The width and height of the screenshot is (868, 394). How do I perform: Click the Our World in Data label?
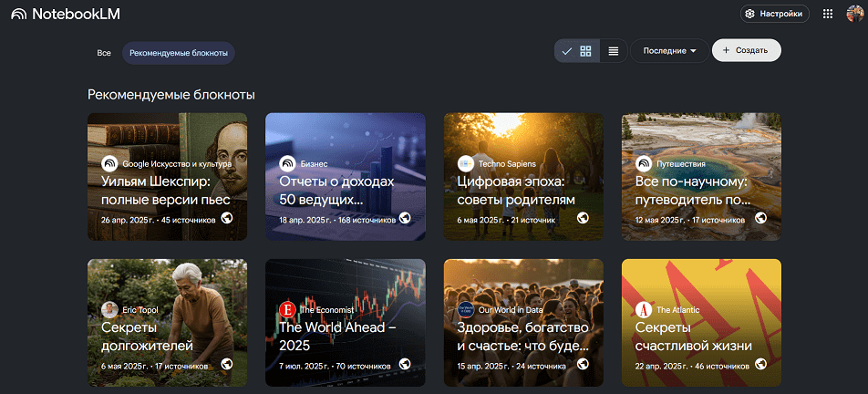coord(511,309)
